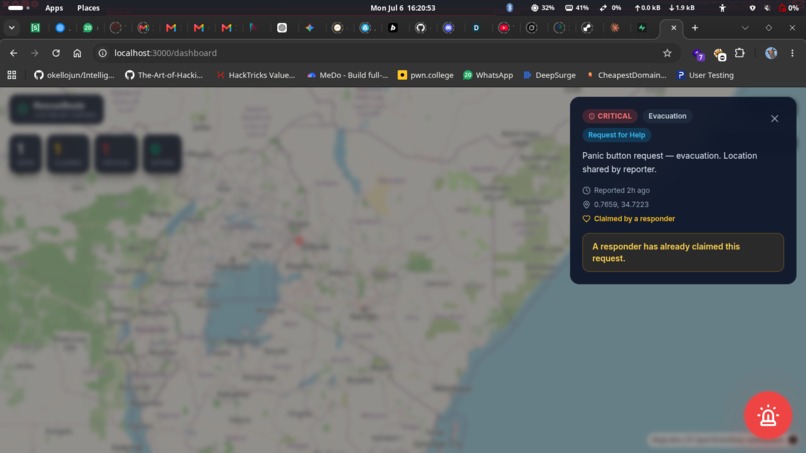
Task: Open the pwn.college bookmark
Action: 426,75
